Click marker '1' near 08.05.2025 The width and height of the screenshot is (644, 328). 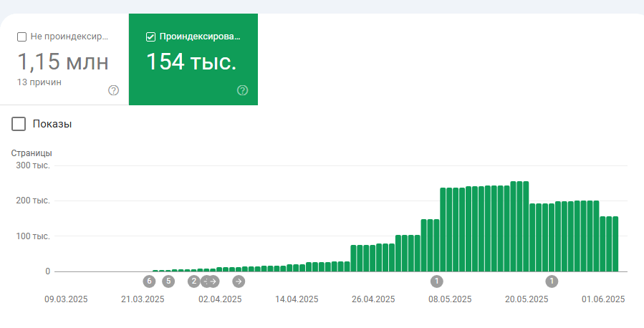(436, 281)
